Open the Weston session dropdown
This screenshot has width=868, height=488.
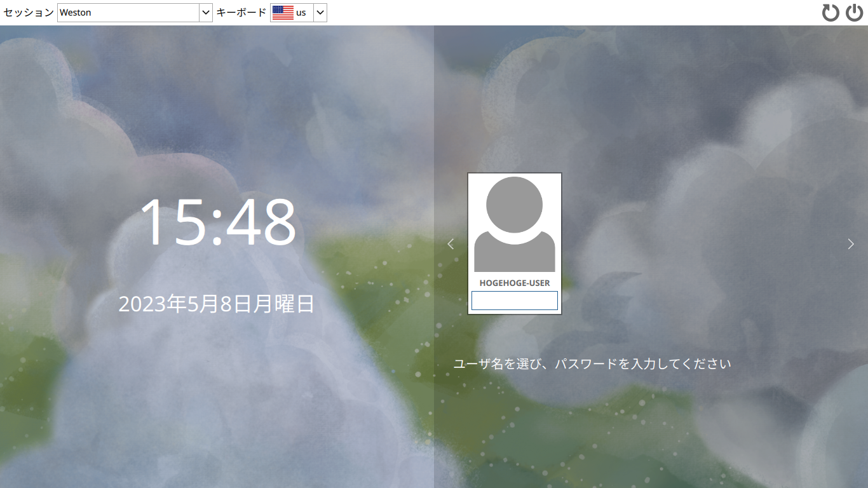pyautogui.click(x=135, y=13)
